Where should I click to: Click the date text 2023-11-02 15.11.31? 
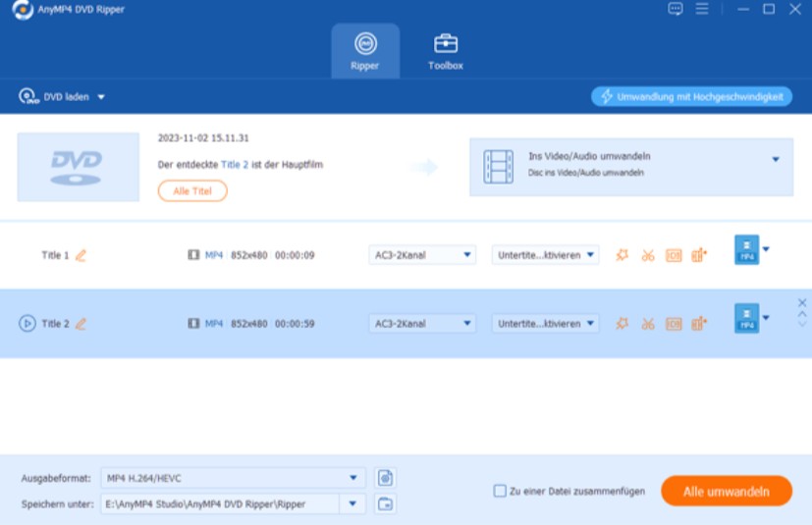click(203, 138)
